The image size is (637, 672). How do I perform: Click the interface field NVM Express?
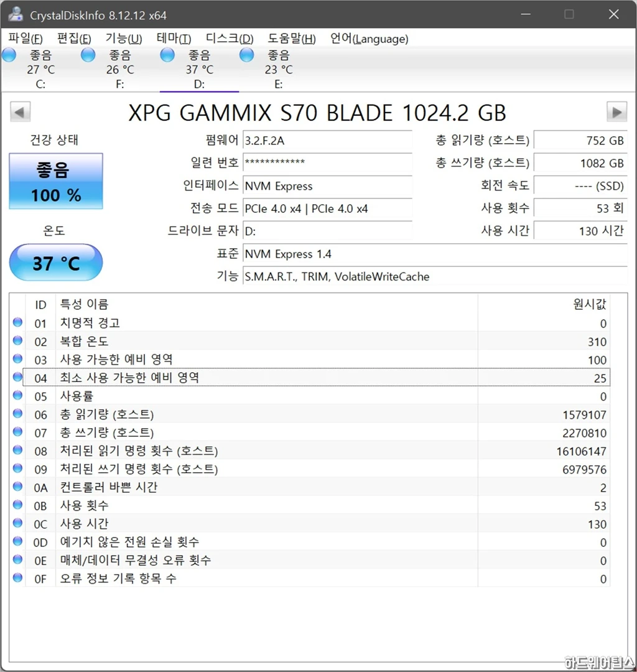(327, 186)
